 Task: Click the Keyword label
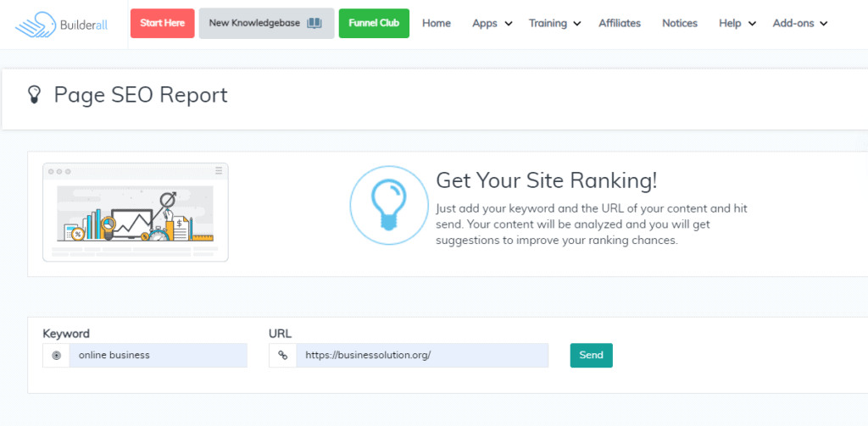(x=66, y=334)
